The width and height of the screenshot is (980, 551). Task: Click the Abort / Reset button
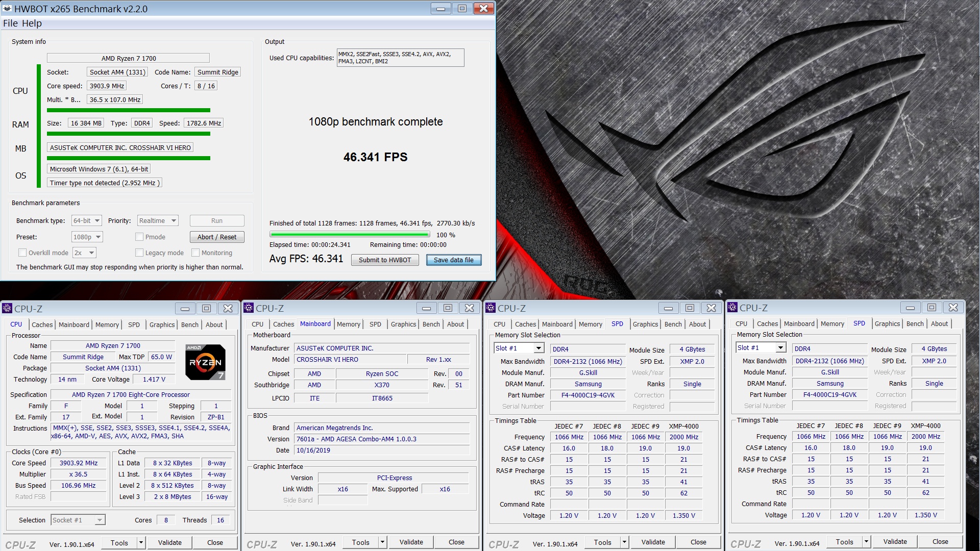pos(217,237)
